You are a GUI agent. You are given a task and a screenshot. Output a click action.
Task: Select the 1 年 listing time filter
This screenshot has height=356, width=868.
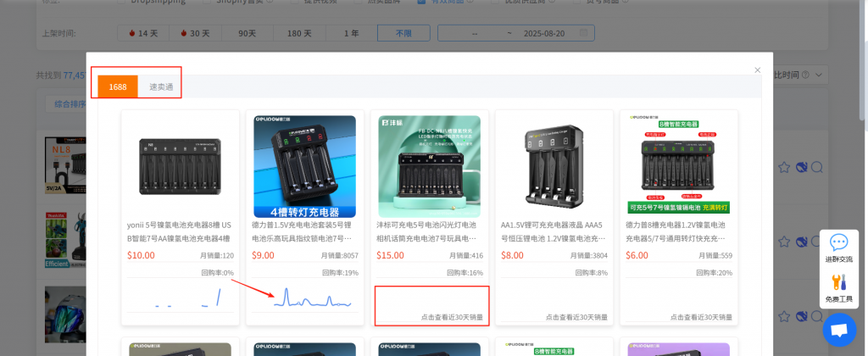point(352,33)
